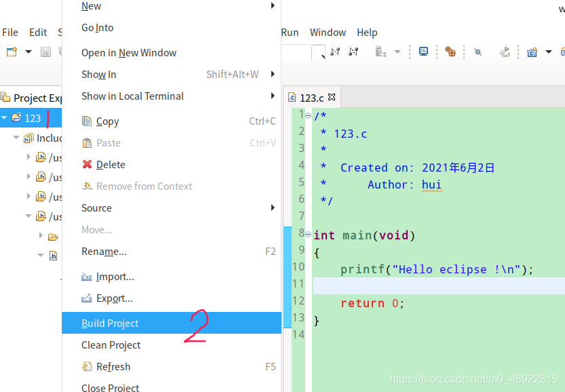Screen dimensions: 565x392
Task: Click the first N-shaped annotation toolbar icon
Action: [x=335, y=52]
